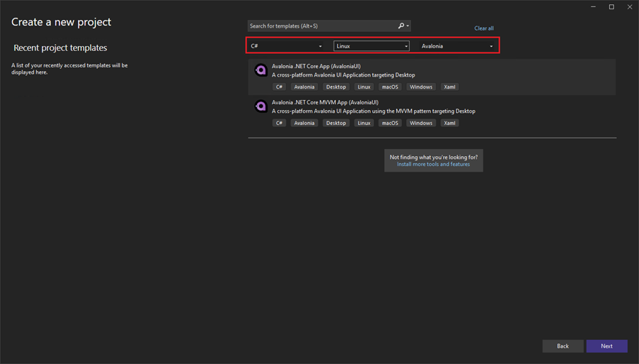Screen dimensions: 639x364
Task: Click the Clear all link
Action: point(484,28)
